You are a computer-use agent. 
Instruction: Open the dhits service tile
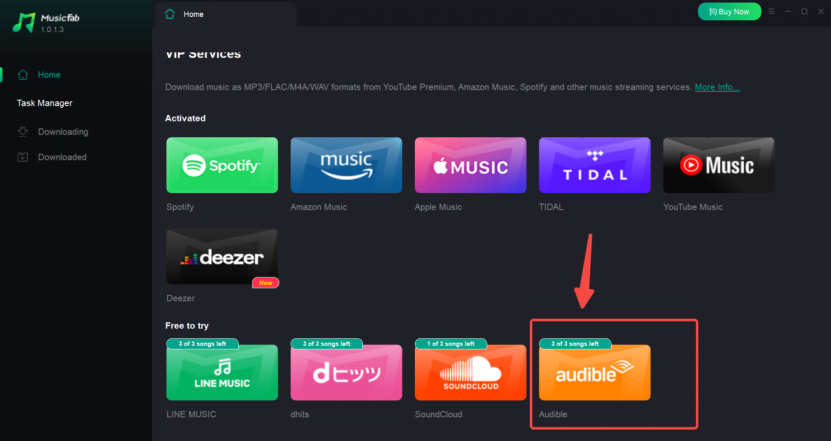(x=346, y=373)
